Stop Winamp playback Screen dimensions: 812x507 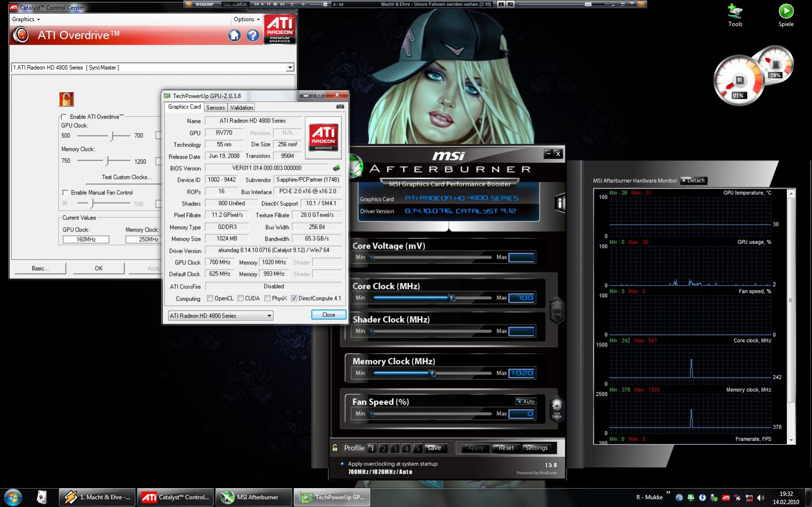point(275,4)
